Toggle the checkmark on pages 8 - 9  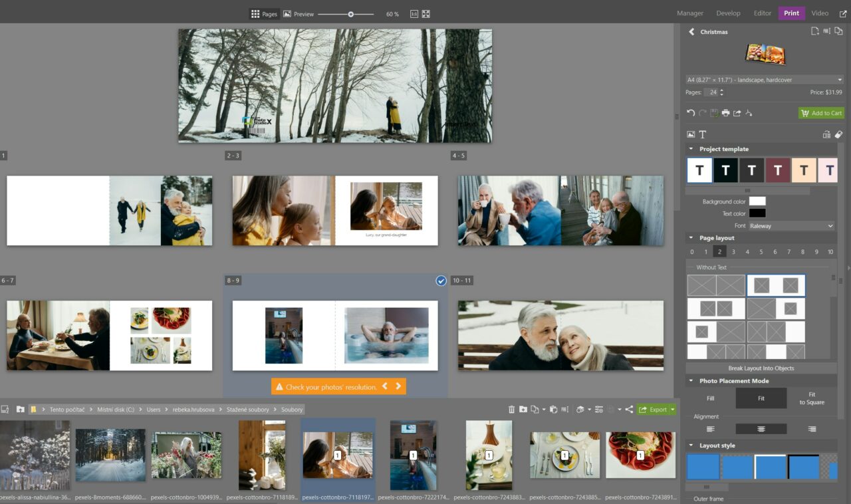click(441, 281)
